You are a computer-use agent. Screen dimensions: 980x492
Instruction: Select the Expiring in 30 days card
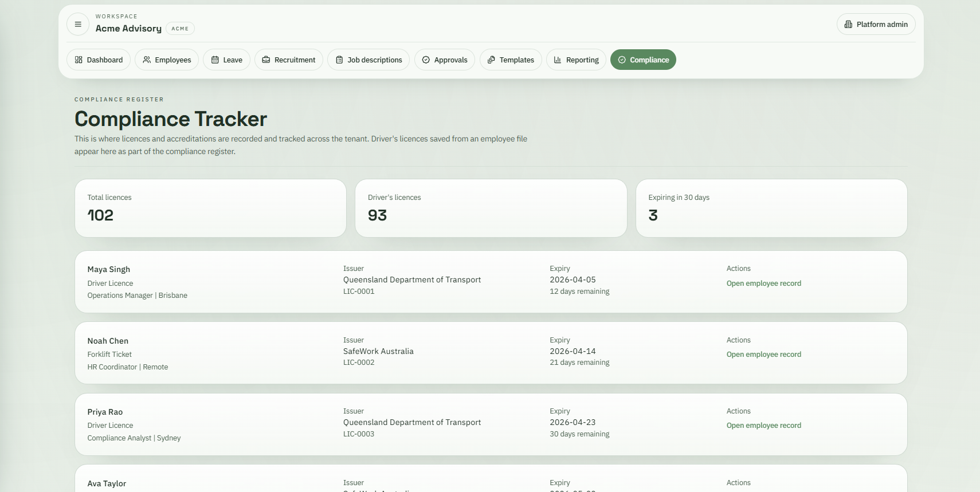[771, 208]
